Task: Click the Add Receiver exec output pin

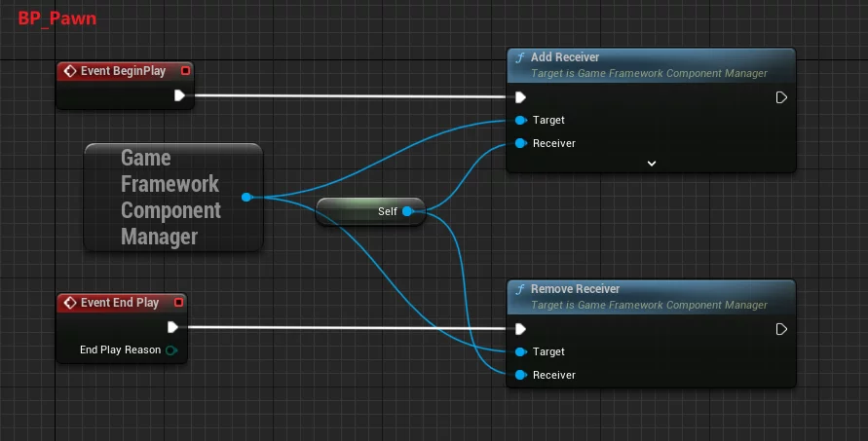Action: [781, 97]
